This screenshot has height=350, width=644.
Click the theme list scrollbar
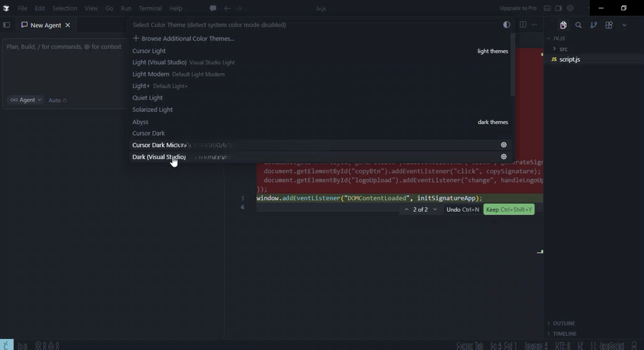pyautogui.click(x=513, y=65)
